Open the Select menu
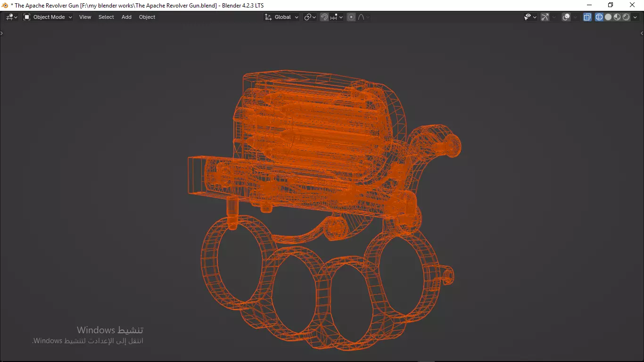 click(106, 17)
